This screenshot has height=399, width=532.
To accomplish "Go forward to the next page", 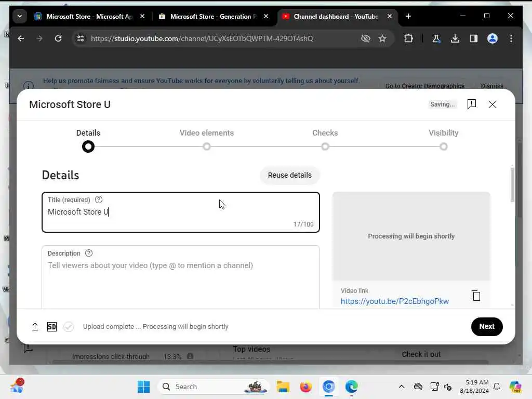I will click(x=39, y=38).
